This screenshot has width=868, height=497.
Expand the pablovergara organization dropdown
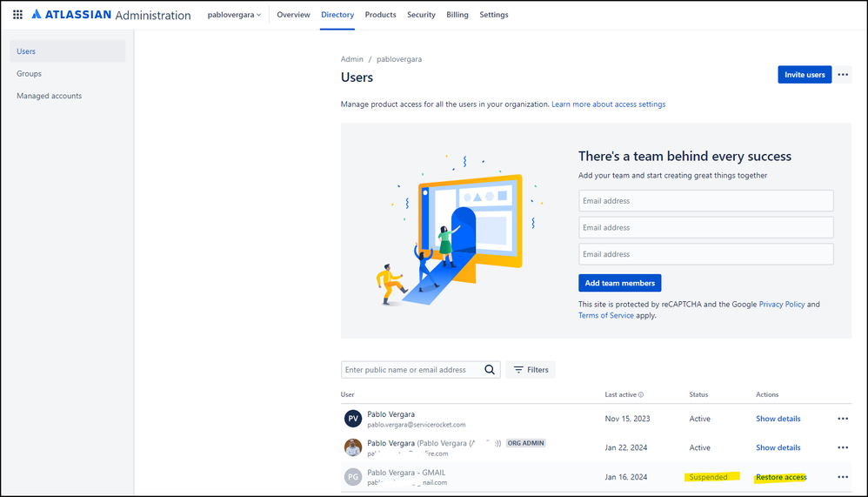coord(234,15)
